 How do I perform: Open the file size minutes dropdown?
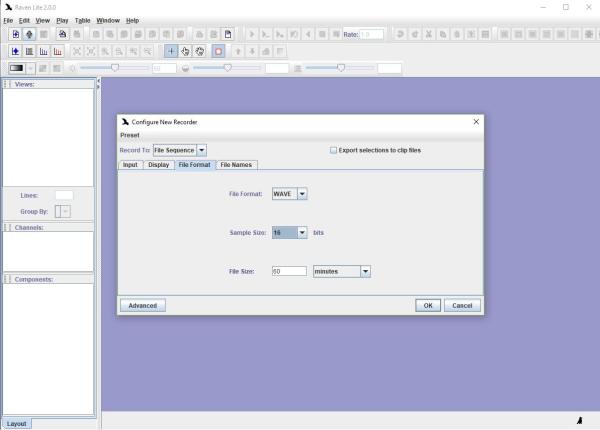click(x=365, y=271)
